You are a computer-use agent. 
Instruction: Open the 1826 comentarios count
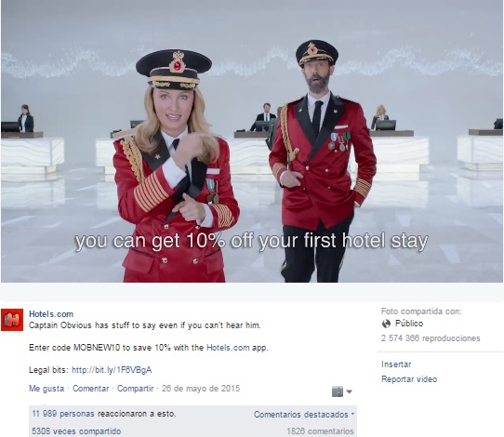(x=320, y=431)
